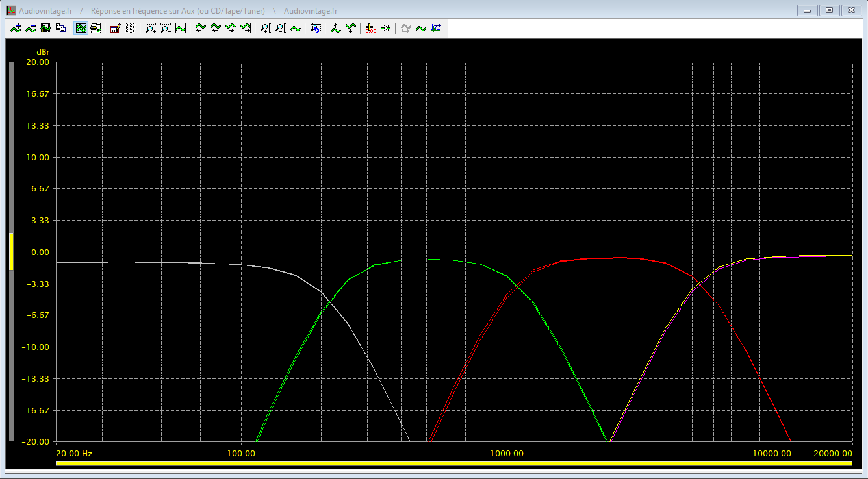Shift the curve upward arrow icon
868x479 pixels.
click(335, 28)
